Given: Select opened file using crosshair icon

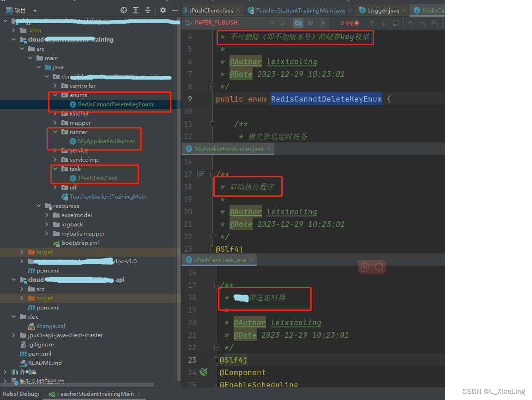Looking at the screenshot, I should (123, 10).
